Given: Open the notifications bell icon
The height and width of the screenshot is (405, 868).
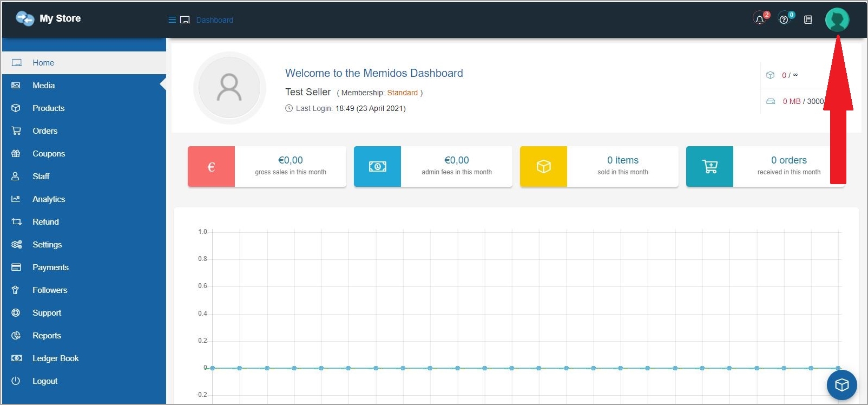Looking at the screenshot, I should [x=760, y=19].
